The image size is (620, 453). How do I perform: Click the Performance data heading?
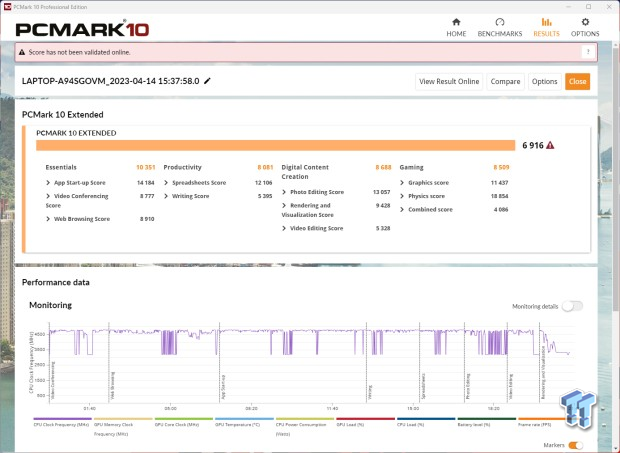pyautogui.click(x=56, y=282)
